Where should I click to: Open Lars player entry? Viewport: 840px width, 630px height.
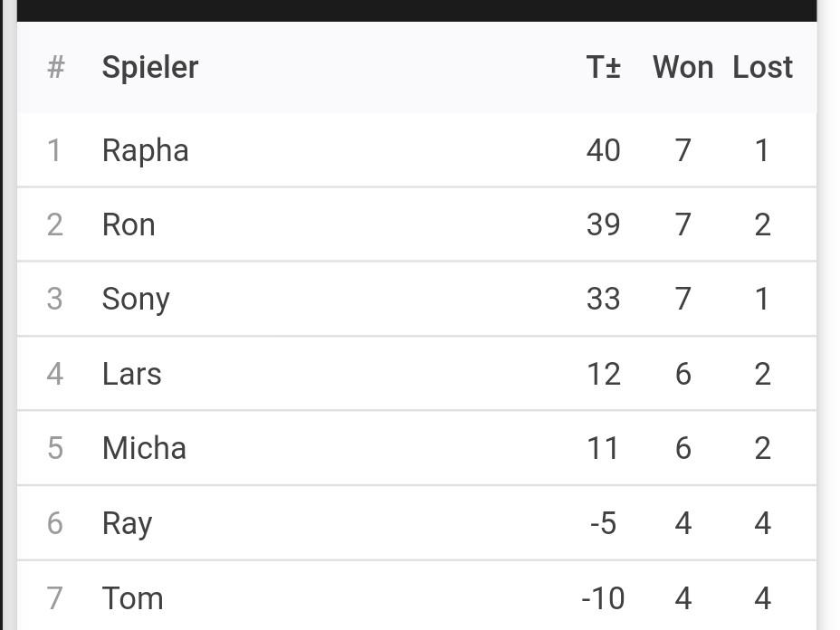[x=132, y=374]
